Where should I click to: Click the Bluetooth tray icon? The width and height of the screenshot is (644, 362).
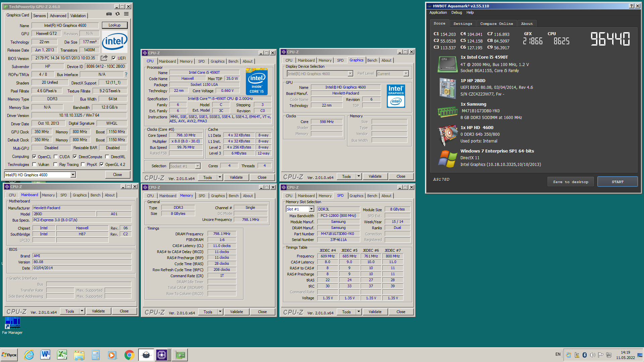click(x=585, y=355)
